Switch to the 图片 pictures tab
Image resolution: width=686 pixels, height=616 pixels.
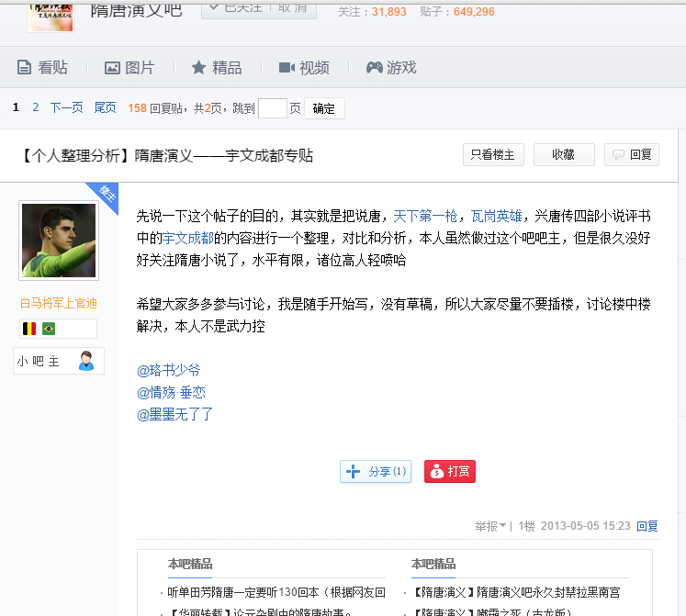[129, 67]
